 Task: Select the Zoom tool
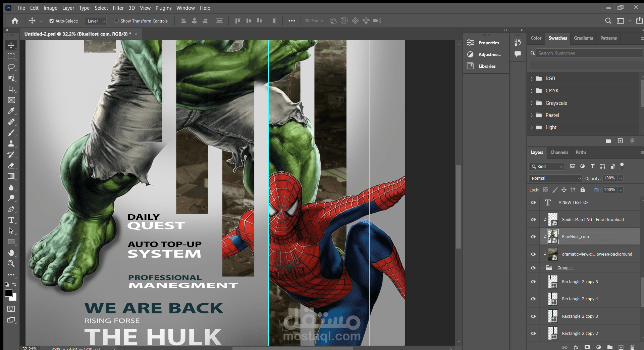pos(11,264)
